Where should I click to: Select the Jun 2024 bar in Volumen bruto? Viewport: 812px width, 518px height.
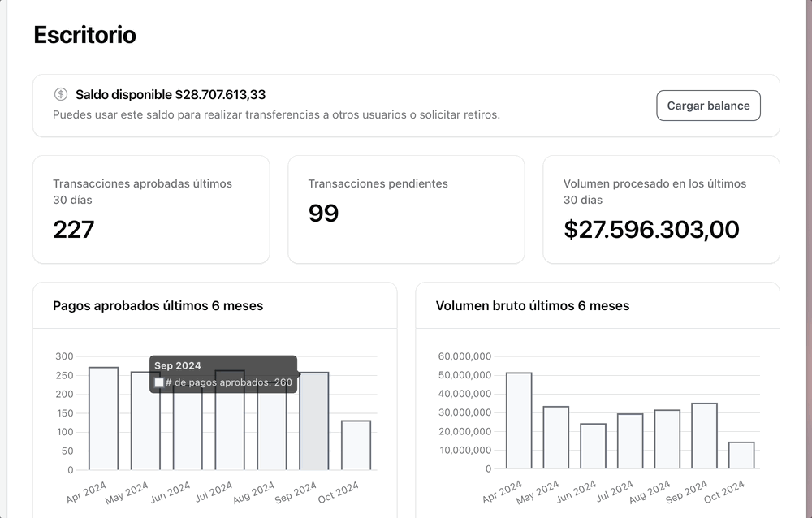point(593,447)
